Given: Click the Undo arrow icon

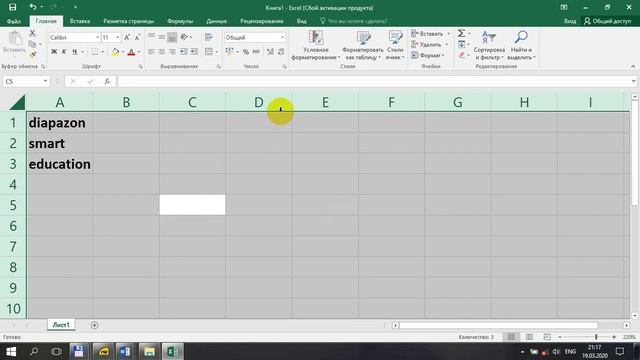Looking at the screenshot, I should click(x=33, y=7).
